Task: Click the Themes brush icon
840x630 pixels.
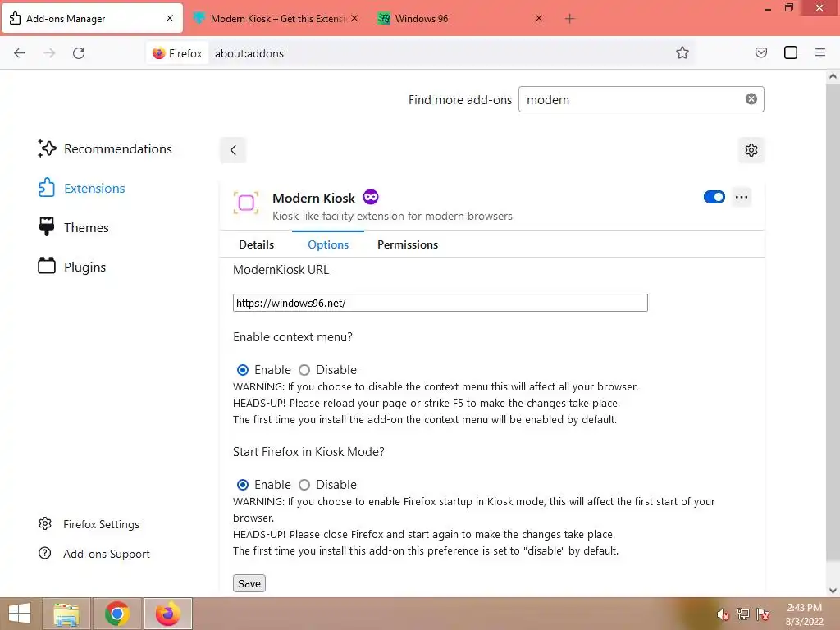Action: point(47,226)
